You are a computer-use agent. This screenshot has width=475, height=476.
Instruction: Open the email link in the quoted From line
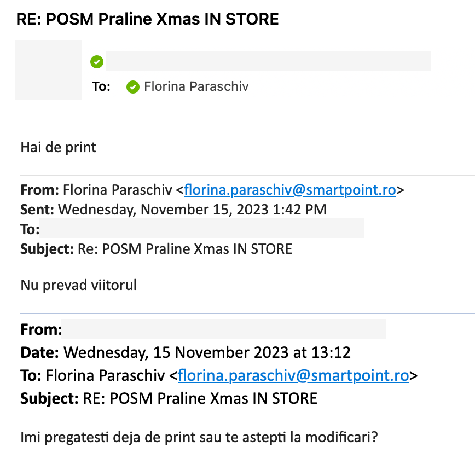(290, 190)
